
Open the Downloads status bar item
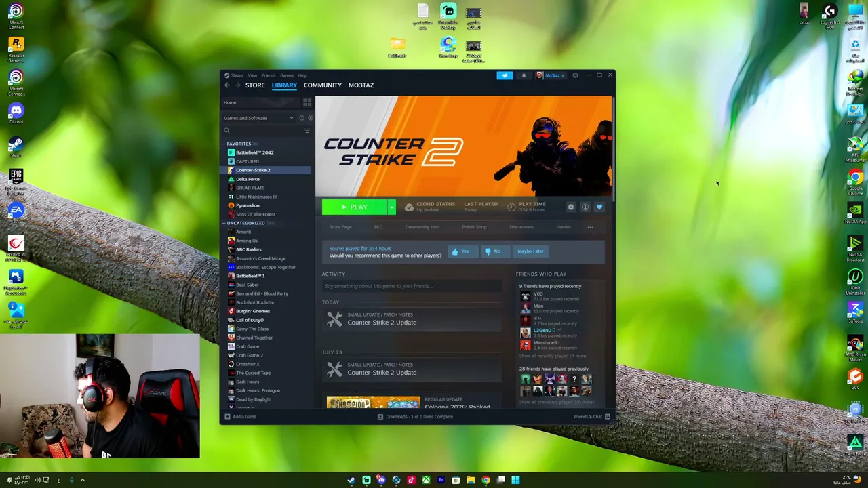tap(415, 417)
